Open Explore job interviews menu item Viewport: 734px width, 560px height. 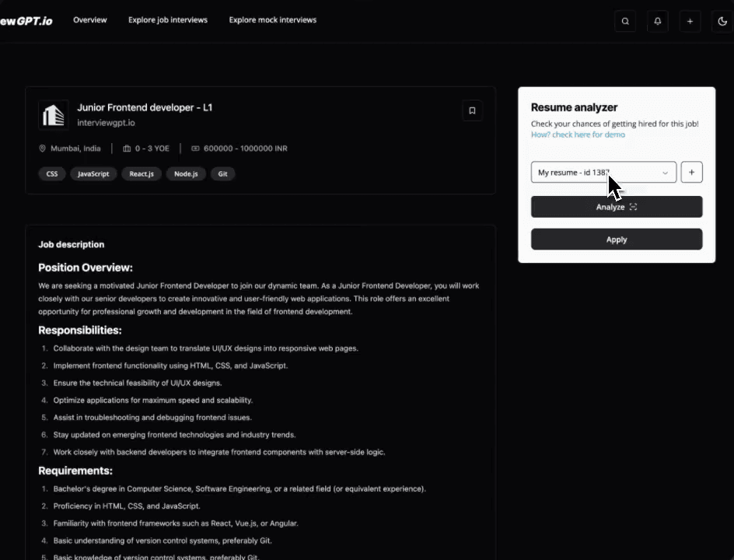click(x=168, y=20)
